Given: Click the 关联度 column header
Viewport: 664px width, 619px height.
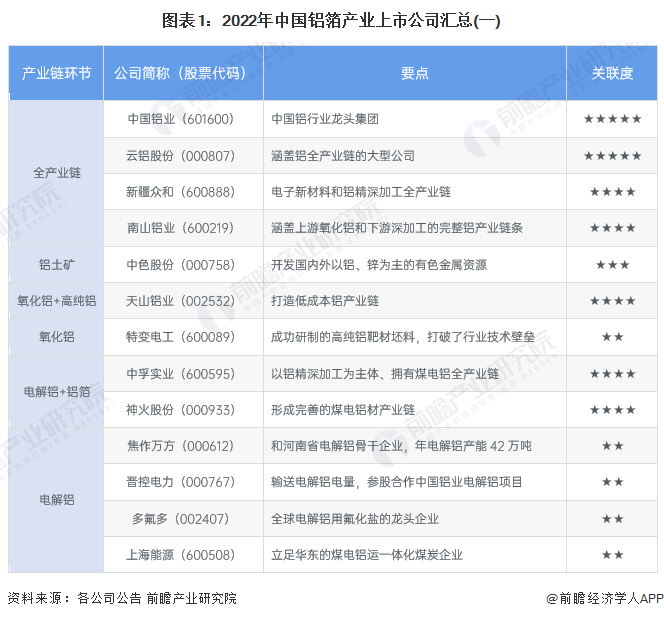Looking at the screenshot, I should (x=612, y=73).
